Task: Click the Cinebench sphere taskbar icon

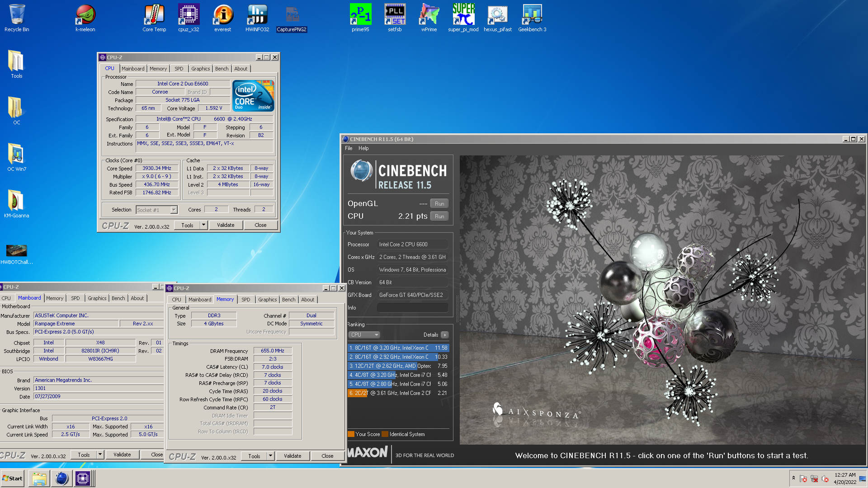Action: (61, 479)
